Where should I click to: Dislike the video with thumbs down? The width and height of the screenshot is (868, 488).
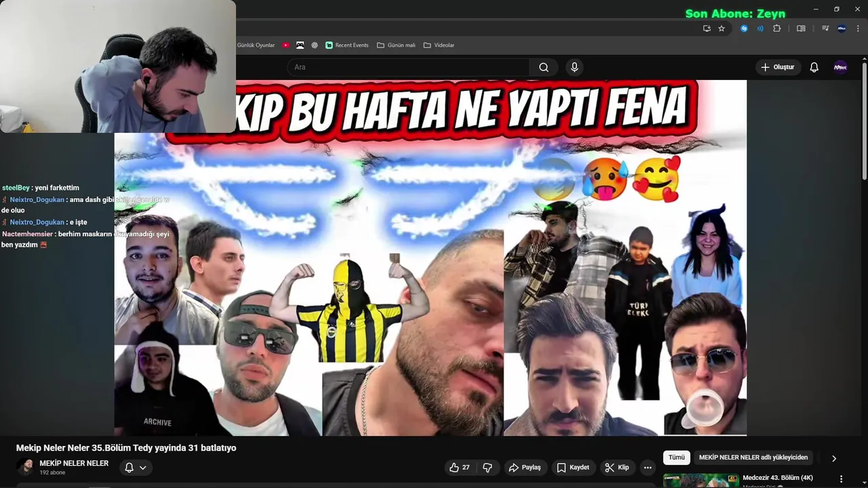[x=488, y=468]
